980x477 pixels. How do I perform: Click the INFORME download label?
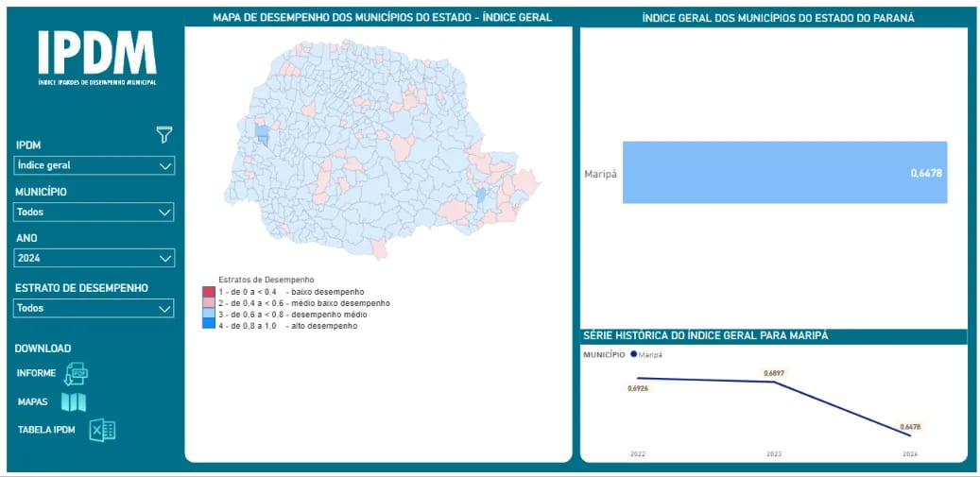36,373
